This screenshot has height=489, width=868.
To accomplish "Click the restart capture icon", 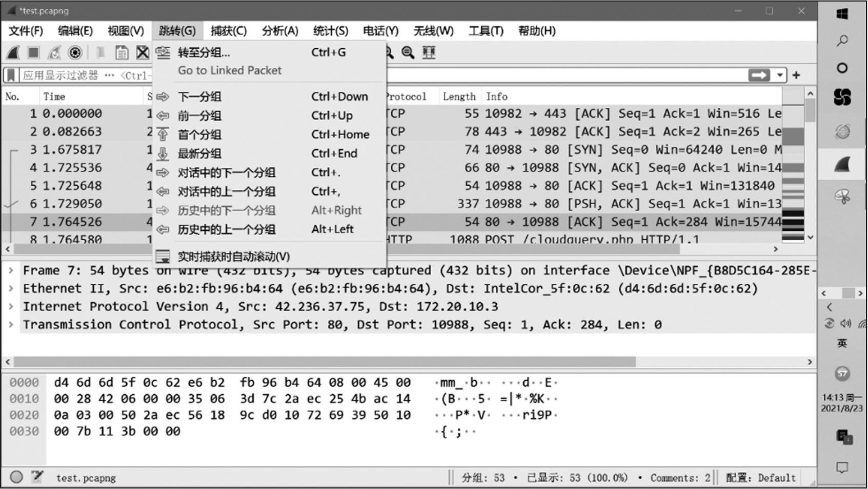I will [54, 52].
